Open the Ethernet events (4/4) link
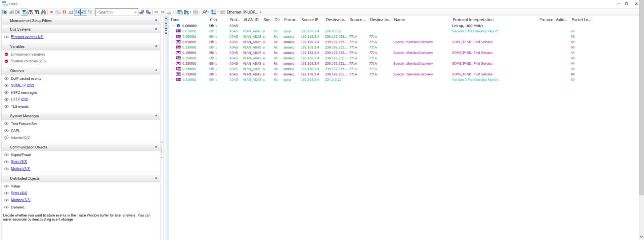Screen dimensions: 644x240 [x=27, y=37]
